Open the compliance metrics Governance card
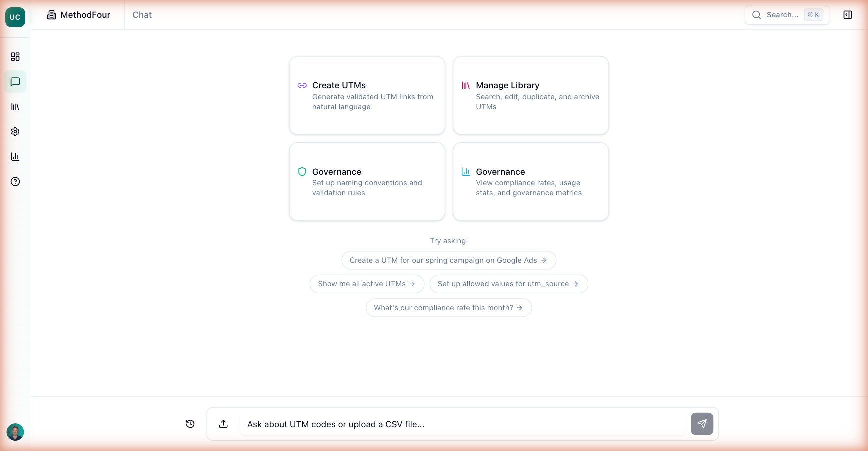The height and width of the screenshot is (451, 868). point(531,182)
